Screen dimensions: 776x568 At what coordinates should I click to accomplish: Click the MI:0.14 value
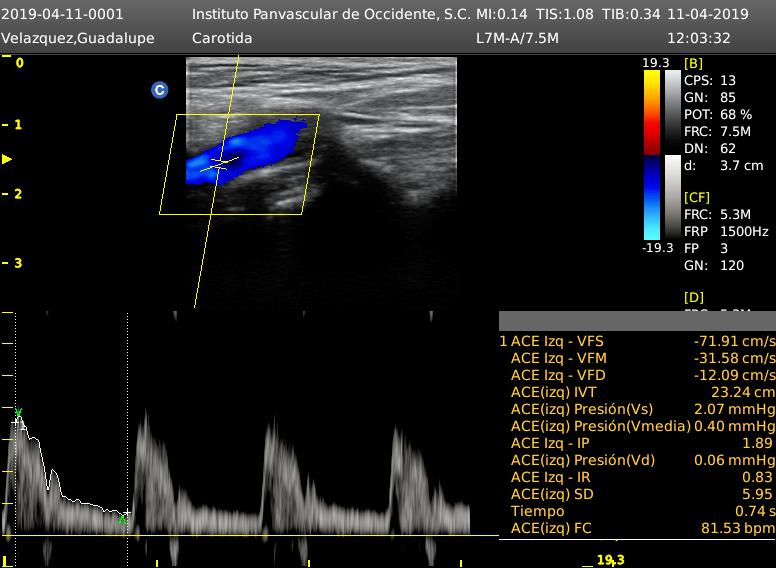pos(501,14)
